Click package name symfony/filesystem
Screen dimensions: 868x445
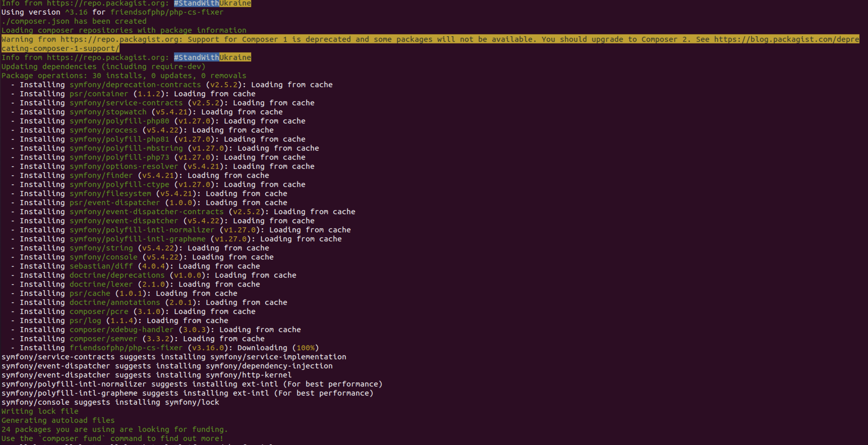(110, 194)
